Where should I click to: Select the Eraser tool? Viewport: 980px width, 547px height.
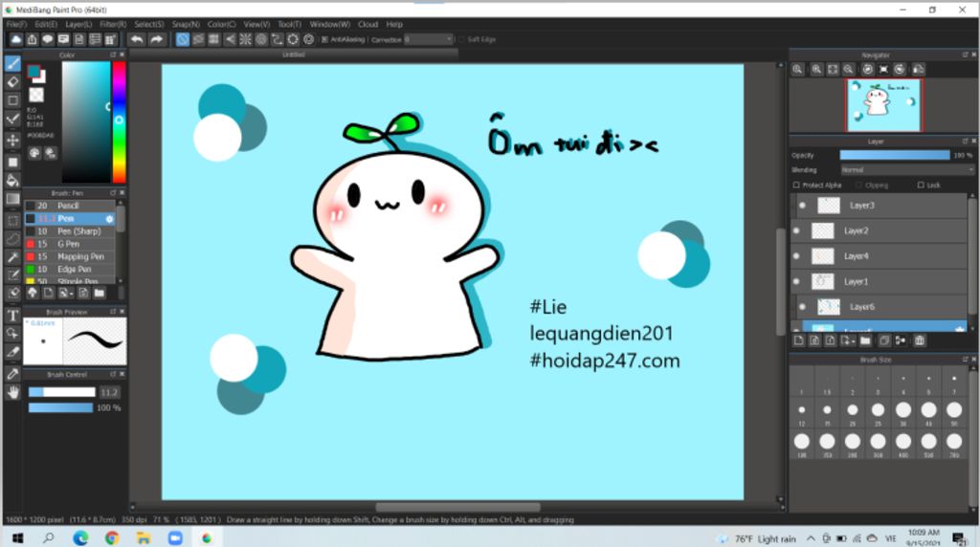12,82
